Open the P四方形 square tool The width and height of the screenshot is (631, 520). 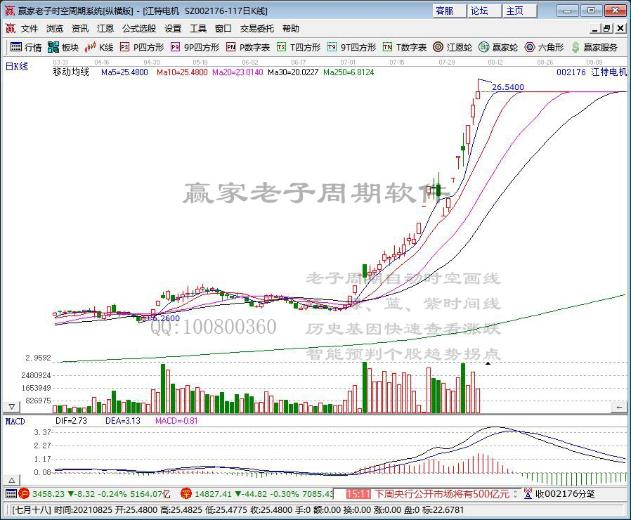tap(125, 47)
